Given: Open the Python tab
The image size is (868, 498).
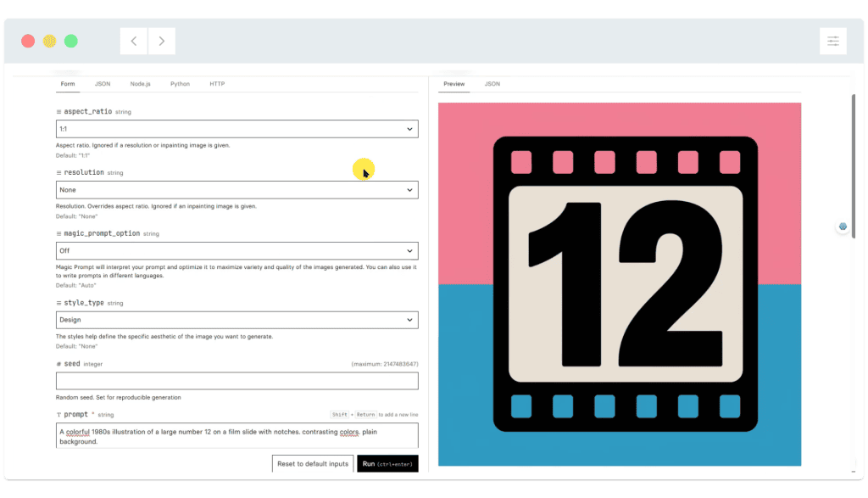Looking at the screenshot, I should click(180, 84).
